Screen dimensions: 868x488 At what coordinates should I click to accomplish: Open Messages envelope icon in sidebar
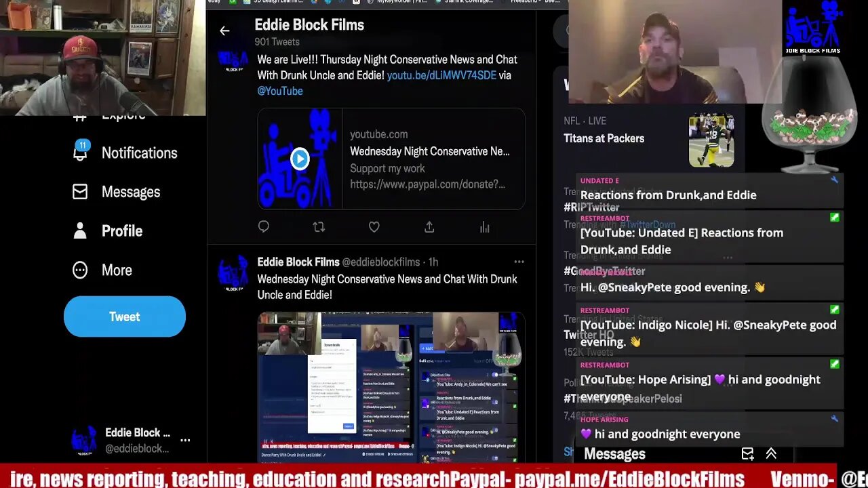click(80, 192)
